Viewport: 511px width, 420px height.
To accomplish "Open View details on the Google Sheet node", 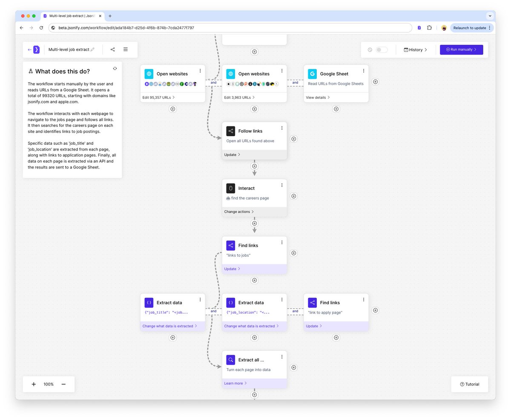I will 317,97.
